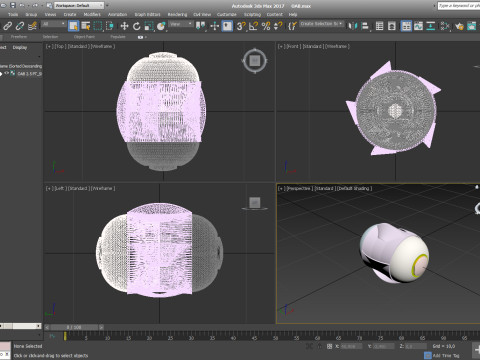Click Select and Place tool icon
Screen dimensions: 480x360
click(161, 26)
